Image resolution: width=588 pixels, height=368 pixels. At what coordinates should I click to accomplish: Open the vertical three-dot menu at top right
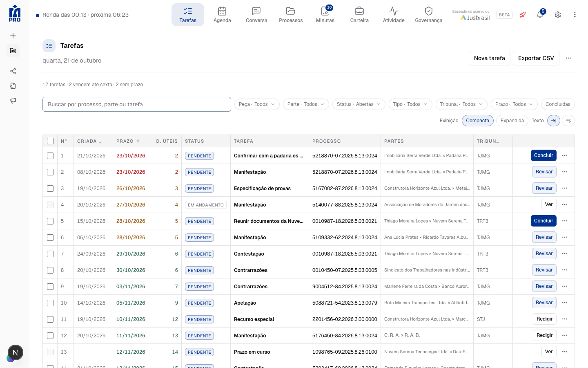[575, 15]
